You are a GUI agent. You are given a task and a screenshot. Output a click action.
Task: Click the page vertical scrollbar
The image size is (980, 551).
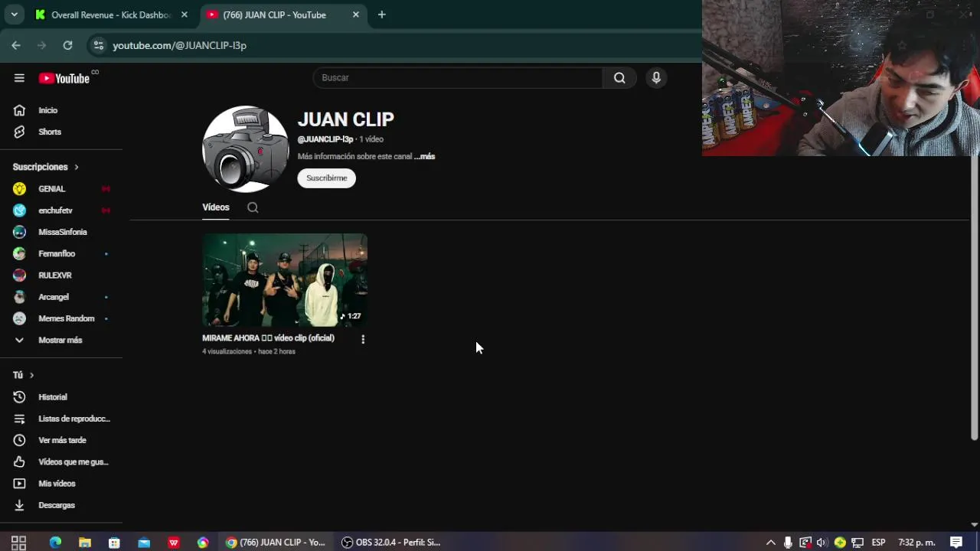(x=974, y=297)
